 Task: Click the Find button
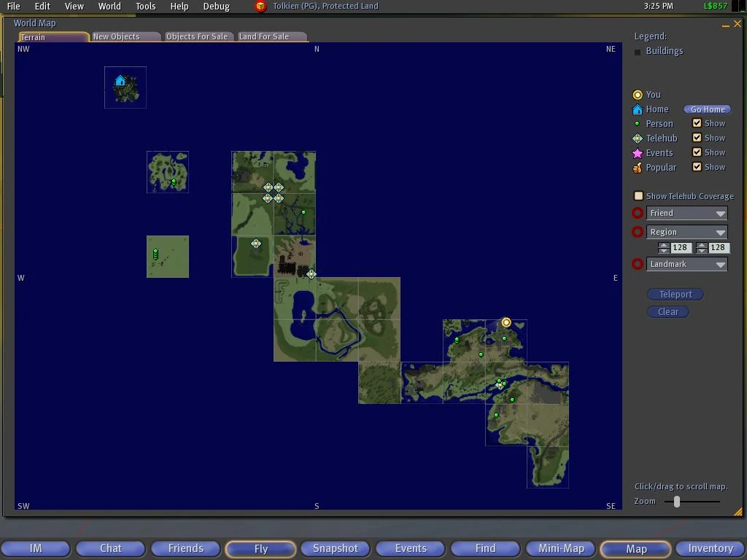485,548
